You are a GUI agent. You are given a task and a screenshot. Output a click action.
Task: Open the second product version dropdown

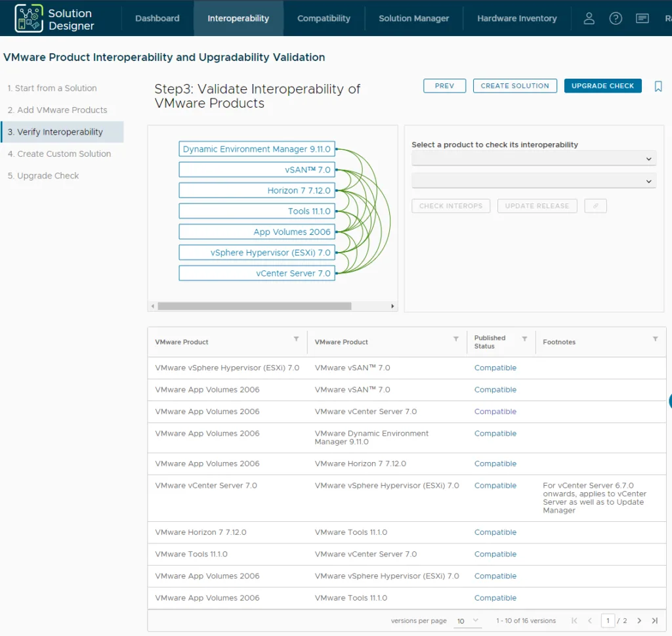[x=534, y=181]
